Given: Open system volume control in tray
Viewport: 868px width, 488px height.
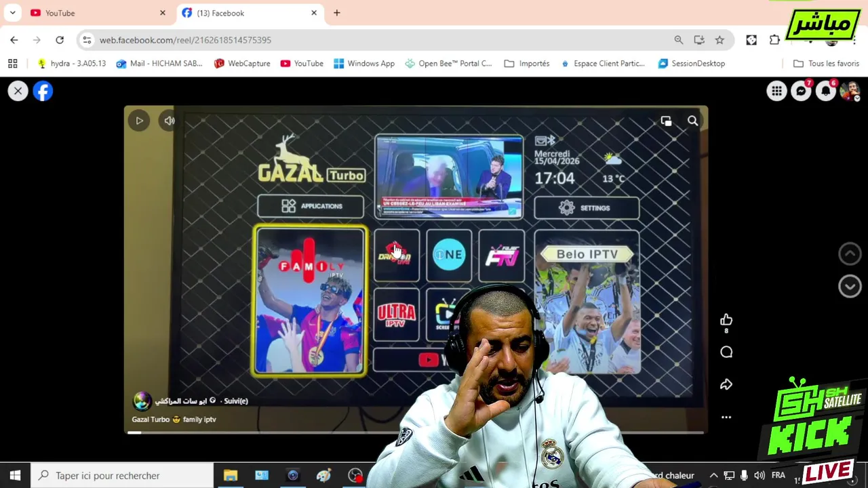Looking at the screenshot, I should 759,476.
